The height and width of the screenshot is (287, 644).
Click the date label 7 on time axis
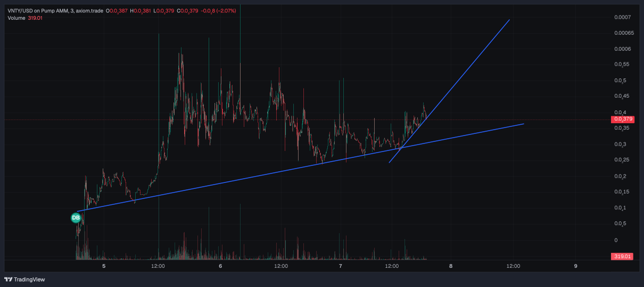tap(341, 266)
